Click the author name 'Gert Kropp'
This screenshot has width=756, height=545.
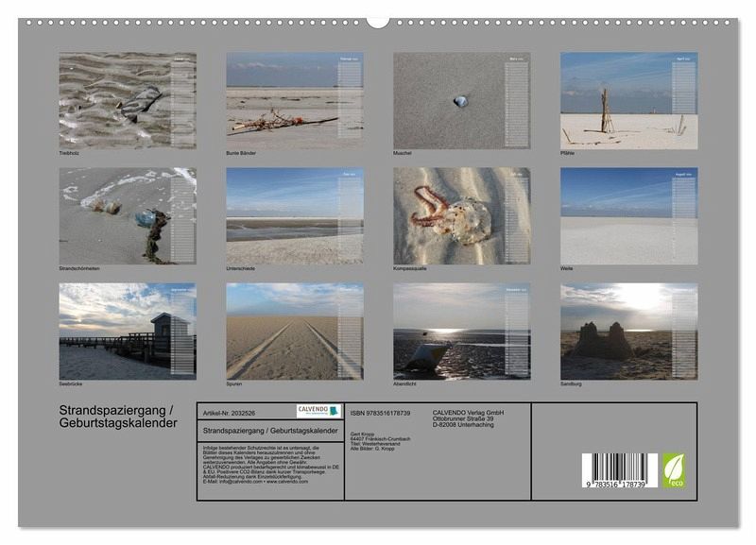coord(362,434)
